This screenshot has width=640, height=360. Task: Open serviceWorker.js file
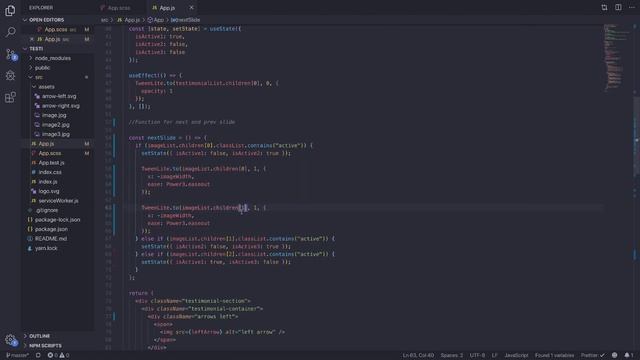(58, 200)
